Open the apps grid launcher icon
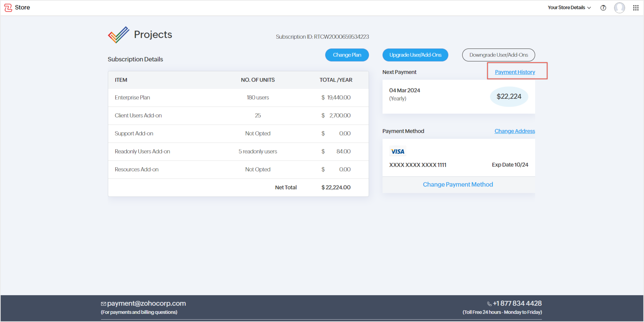 636,8
